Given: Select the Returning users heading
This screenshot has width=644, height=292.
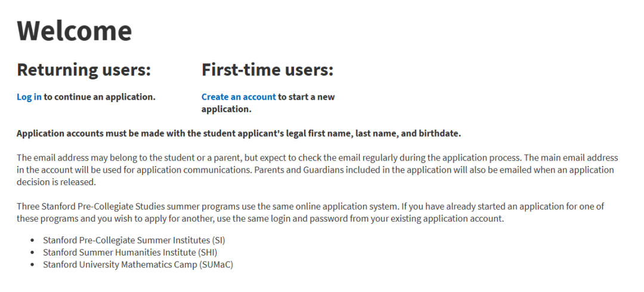Looking at the screenshot, I should [84, 70].
